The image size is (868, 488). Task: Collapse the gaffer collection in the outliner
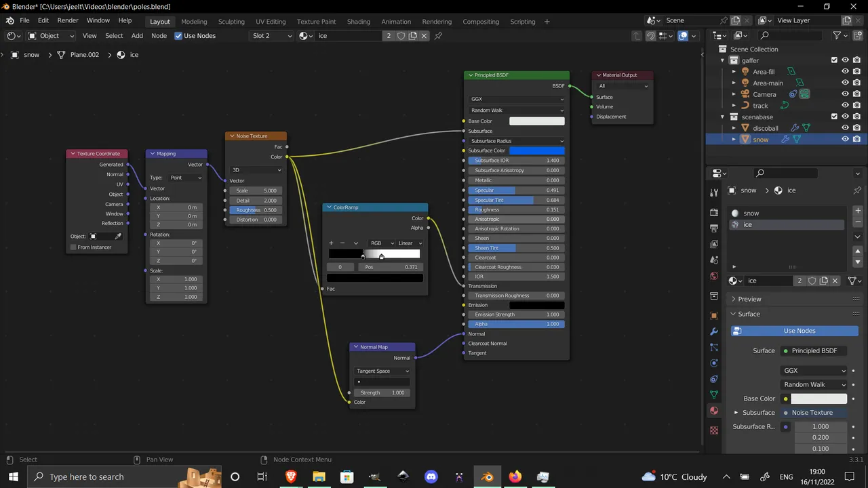(723, 61)
